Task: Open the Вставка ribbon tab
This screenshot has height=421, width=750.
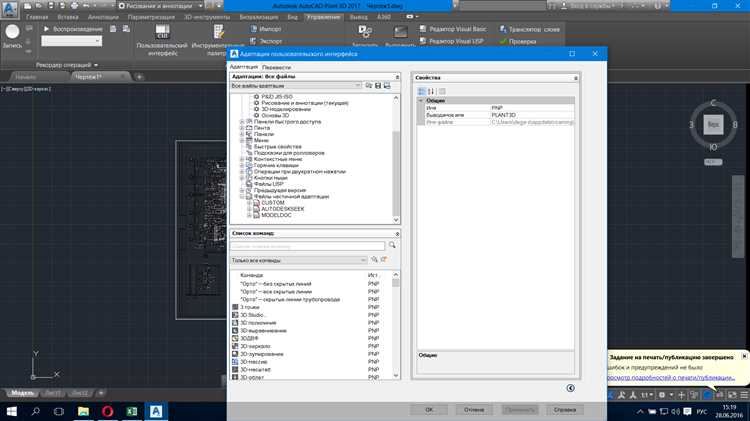Action: click(67, 17)
